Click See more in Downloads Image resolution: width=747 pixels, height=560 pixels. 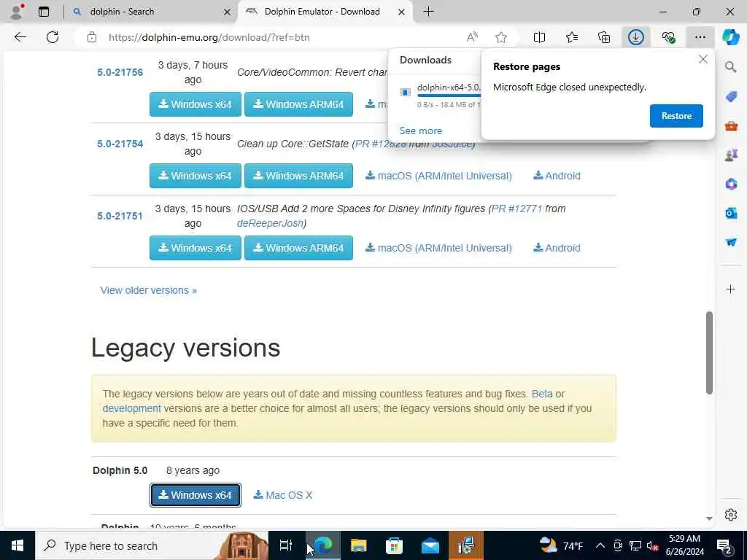421,131
